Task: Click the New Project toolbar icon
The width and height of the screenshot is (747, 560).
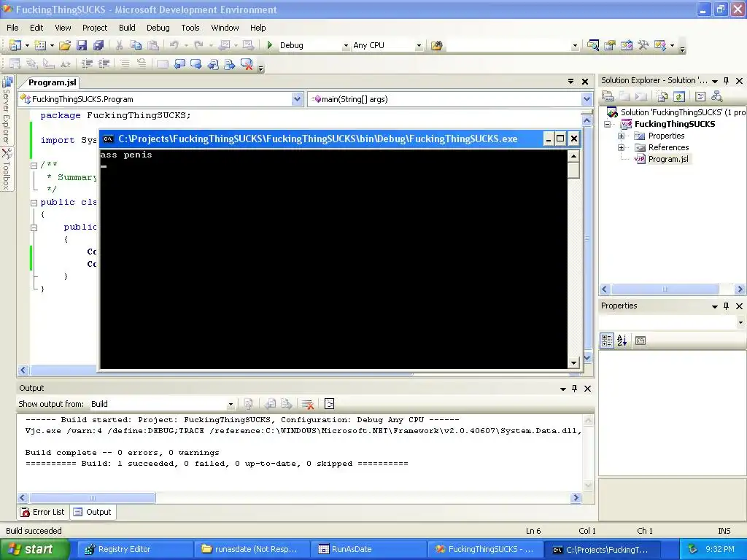Action: click(15, 45)
